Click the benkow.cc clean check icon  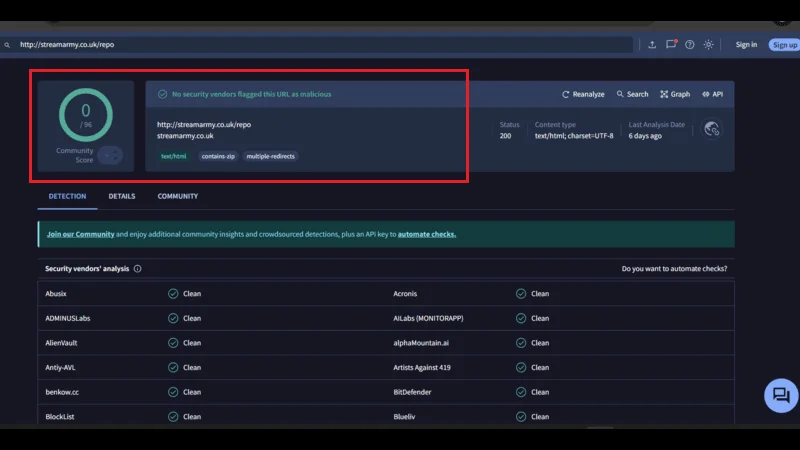pos(173,392)
